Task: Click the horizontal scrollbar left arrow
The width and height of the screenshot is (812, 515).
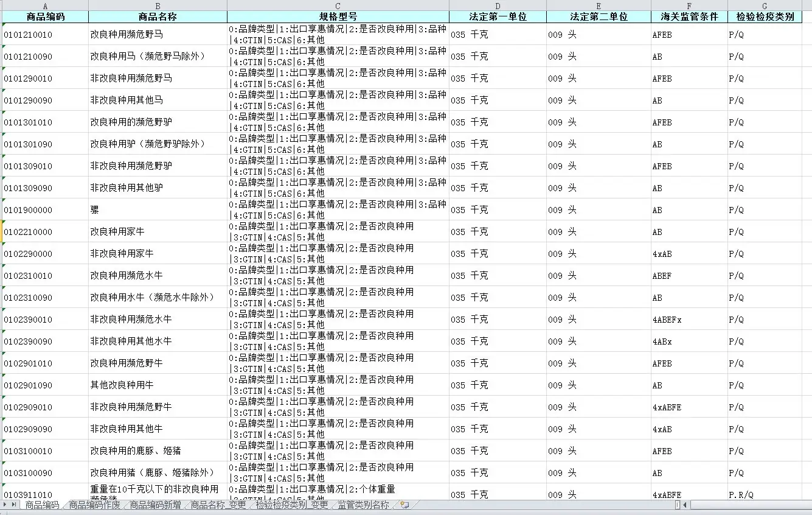Action: tap(685, 506)
